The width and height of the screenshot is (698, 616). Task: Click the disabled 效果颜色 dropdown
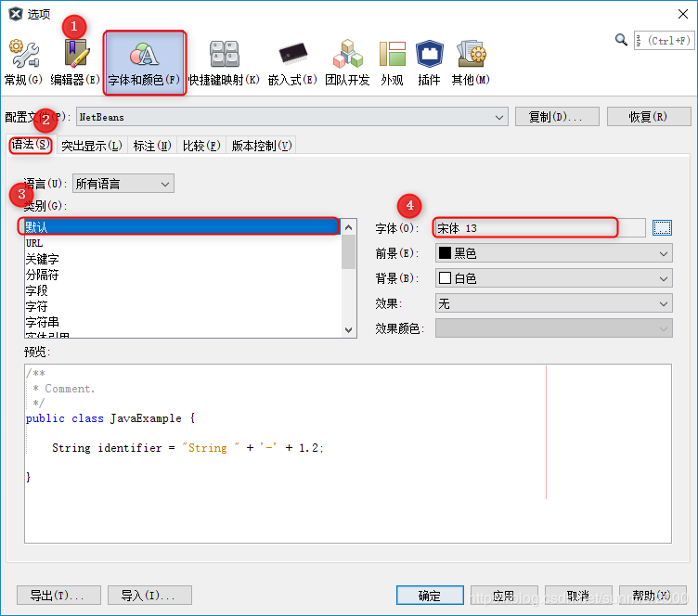[x=554, y=328]
